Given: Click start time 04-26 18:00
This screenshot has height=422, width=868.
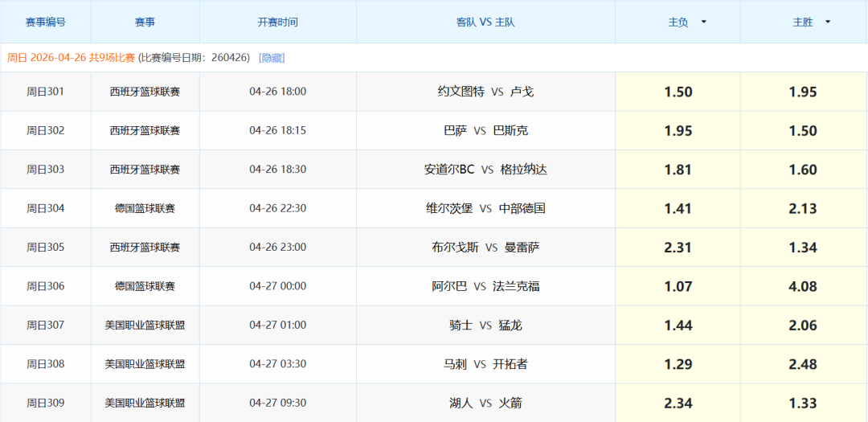Looking at the screenshot, I should (278, 92).
